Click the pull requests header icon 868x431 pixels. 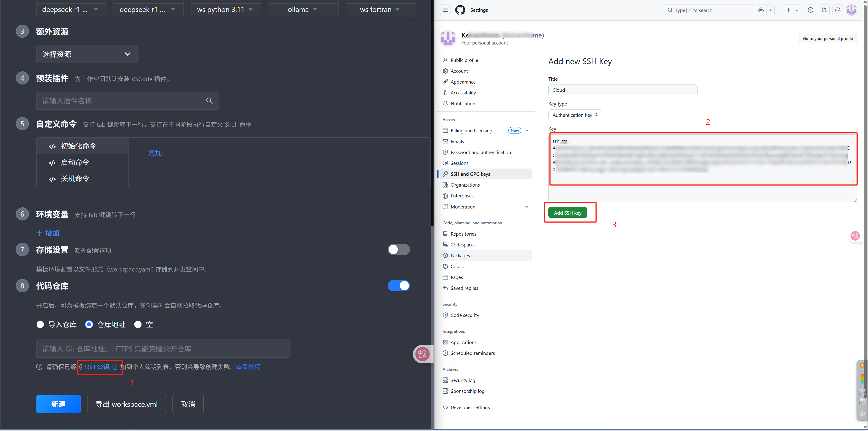point(824,10)
